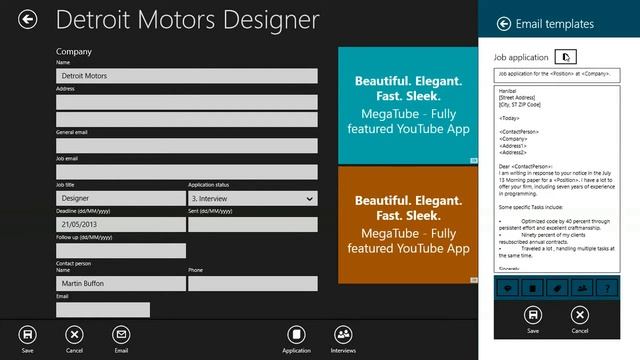Click Cancel icon in main bottom app bar
Screen dimensions: 640x360
pyautogui.click(x=74, y=335)
